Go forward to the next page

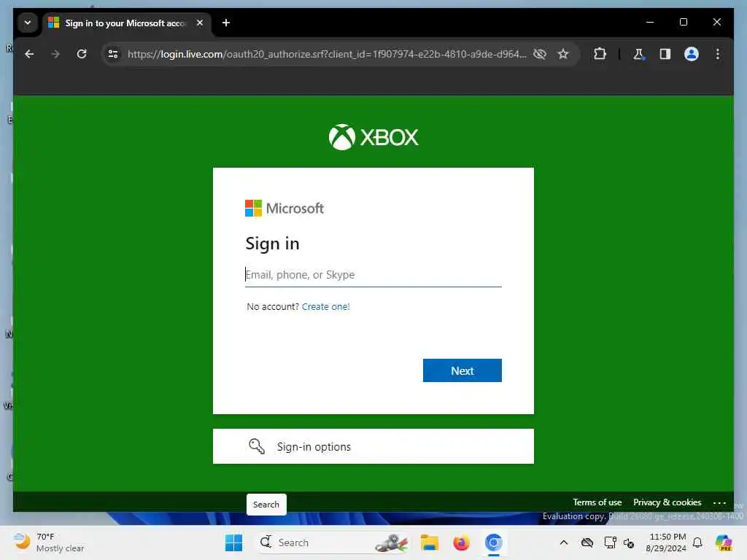(x=55, y=54)
